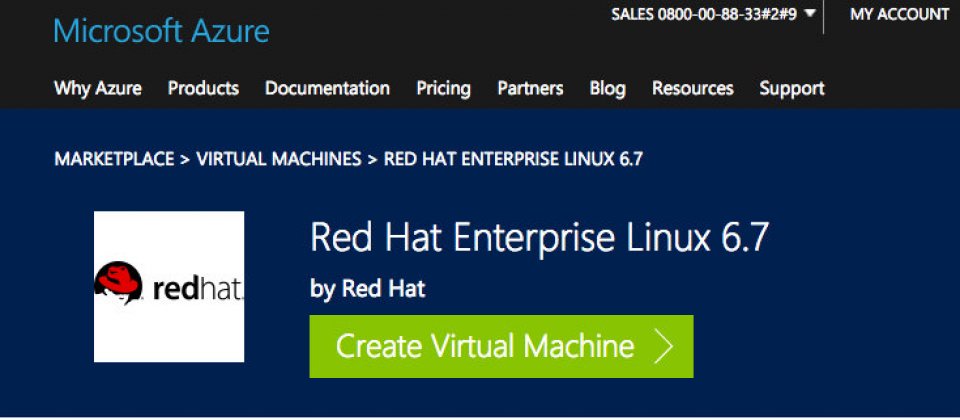The height and width of the screenshot is (420, 960).
Task: Go to Documentation in the navigation bar
Action: point(328,88)
